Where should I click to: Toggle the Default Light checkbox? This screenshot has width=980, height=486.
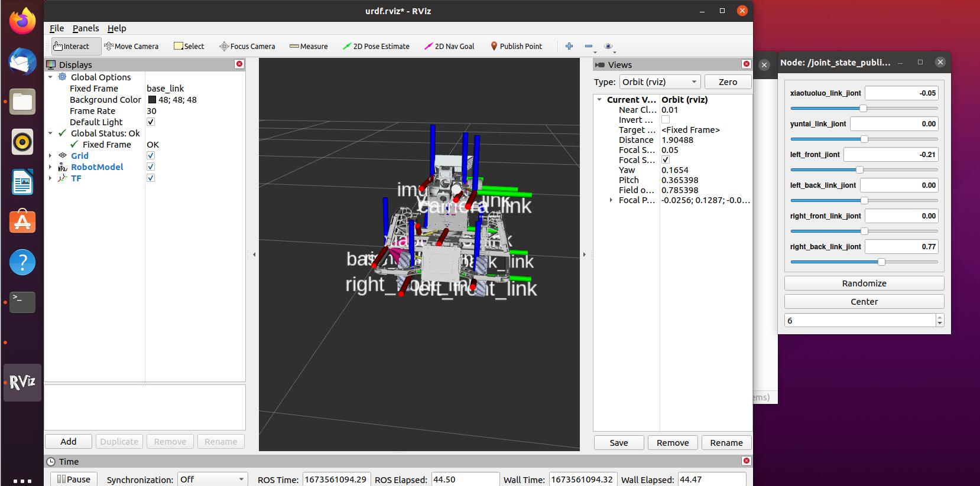151,122
